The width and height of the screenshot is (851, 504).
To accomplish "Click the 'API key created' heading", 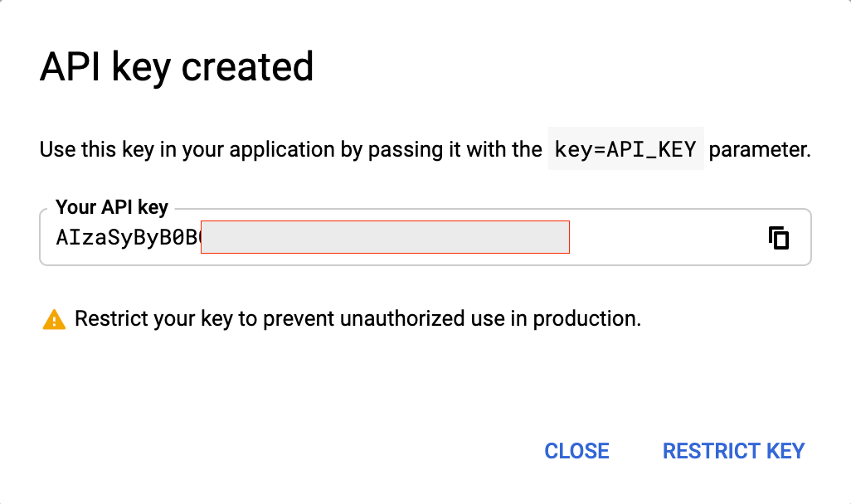I will (x=177, y=66).
